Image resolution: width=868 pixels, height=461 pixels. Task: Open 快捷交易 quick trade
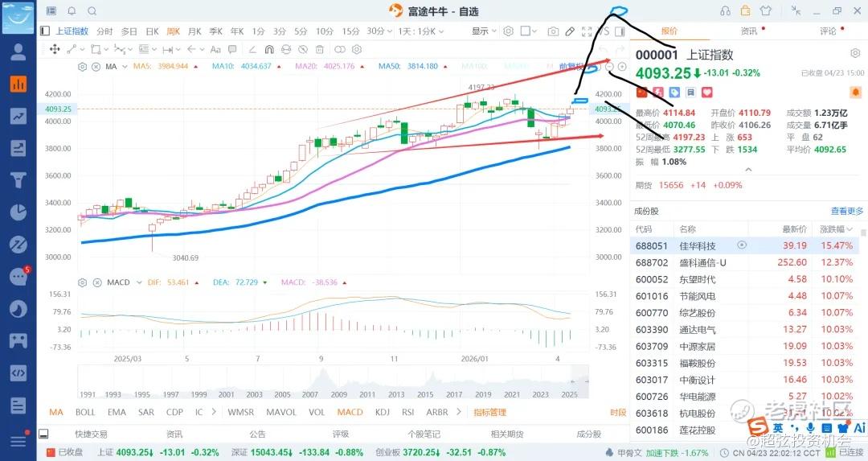(x=91, y=434)
